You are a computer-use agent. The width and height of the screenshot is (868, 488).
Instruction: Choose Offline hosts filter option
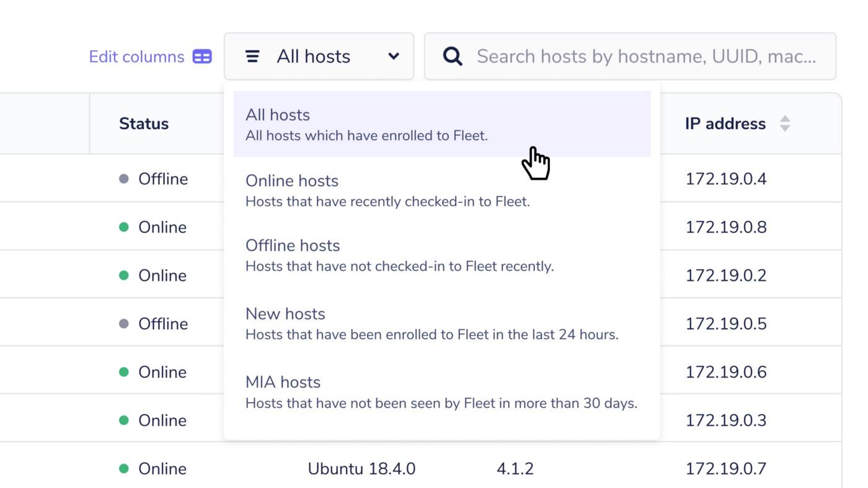(442, 255)
